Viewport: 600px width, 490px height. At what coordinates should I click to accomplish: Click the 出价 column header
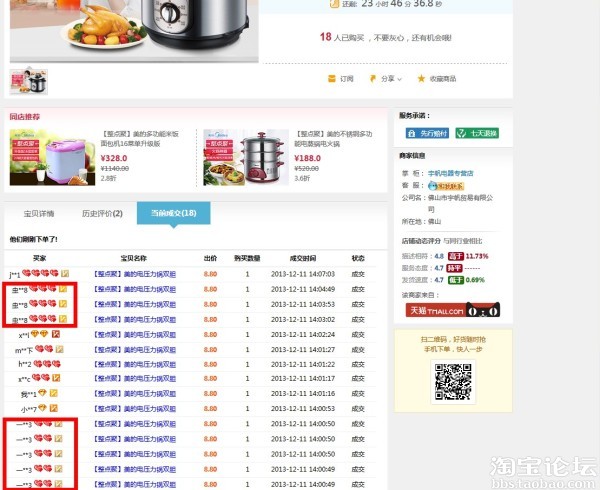[210, 258]
